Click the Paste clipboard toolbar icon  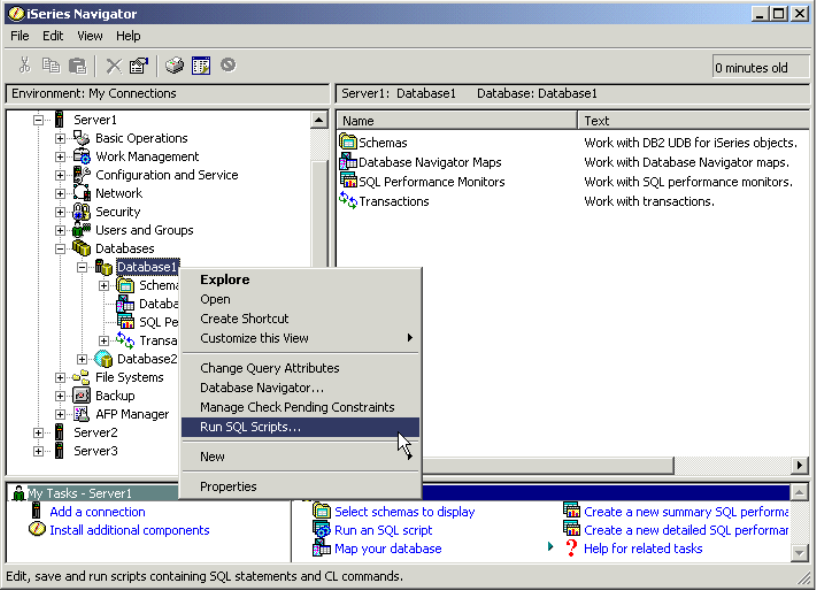[x=78, y=65]
